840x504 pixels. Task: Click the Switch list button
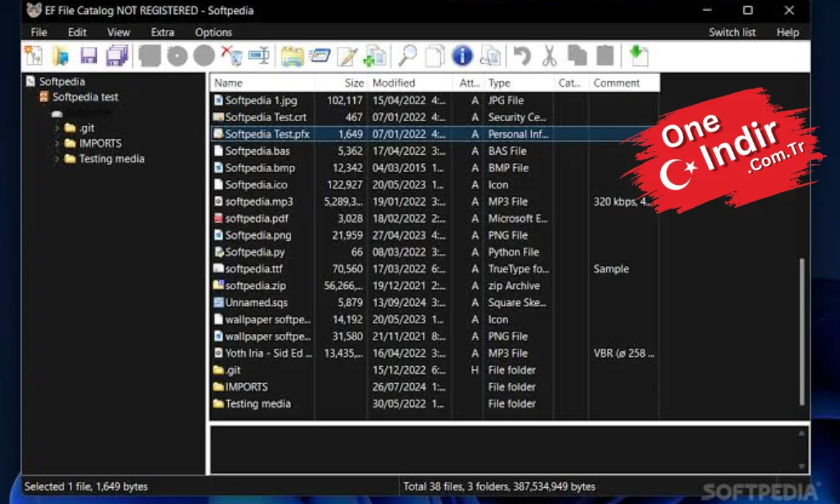(x=732, y=32)
